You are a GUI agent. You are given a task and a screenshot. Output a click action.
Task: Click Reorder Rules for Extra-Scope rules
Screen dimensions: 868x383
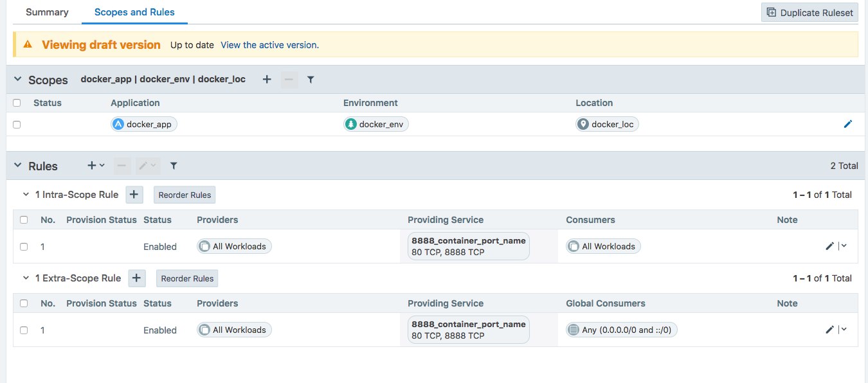click(x=188, y=278)
